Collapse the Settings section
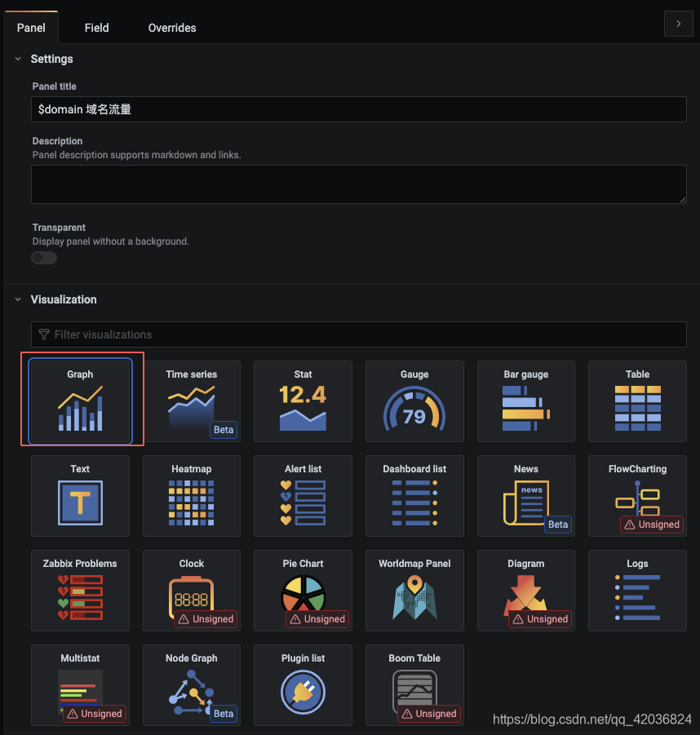The height and width of the screenshot is (735, 700). (x=18, y=59)
